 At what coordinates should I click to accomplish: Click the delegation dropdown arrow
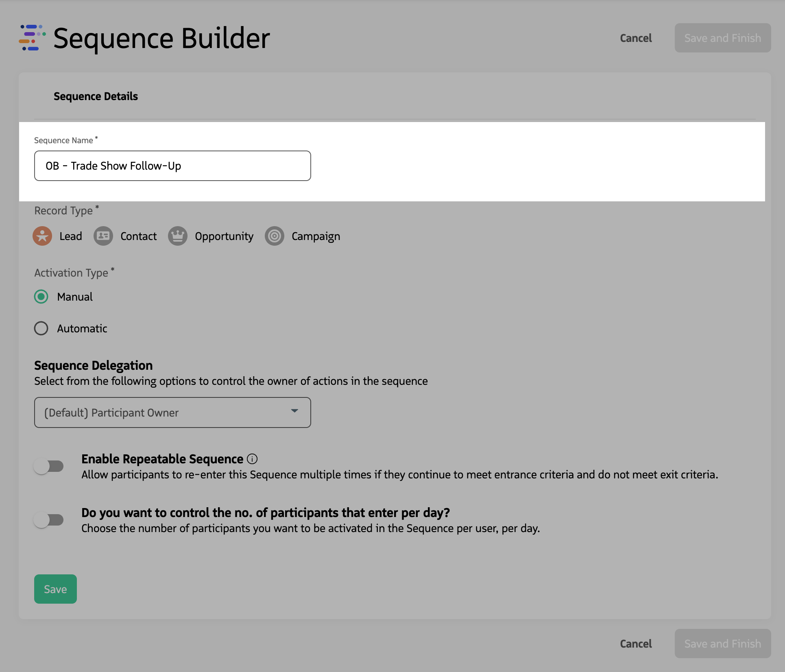point(294,412)
